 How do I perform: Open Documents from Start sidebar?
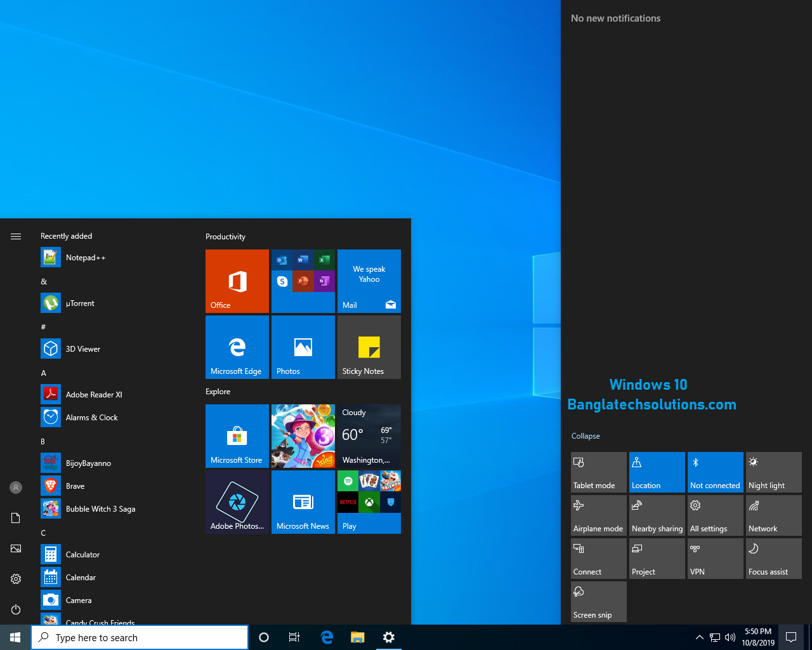pyautogui.click(x=16, y=518)
